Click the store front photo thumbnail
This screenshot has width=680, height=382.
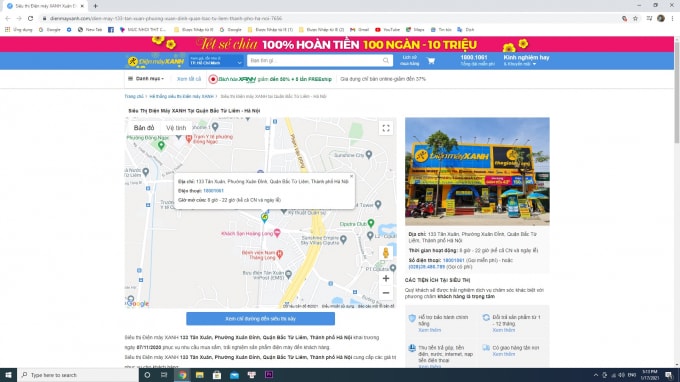[477, 171]
